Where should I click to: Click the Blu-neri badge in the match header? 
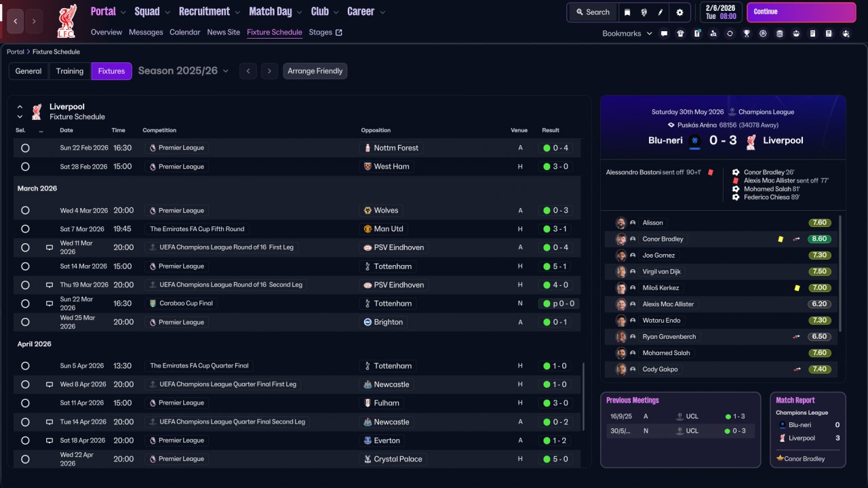[x=694, y=141]
